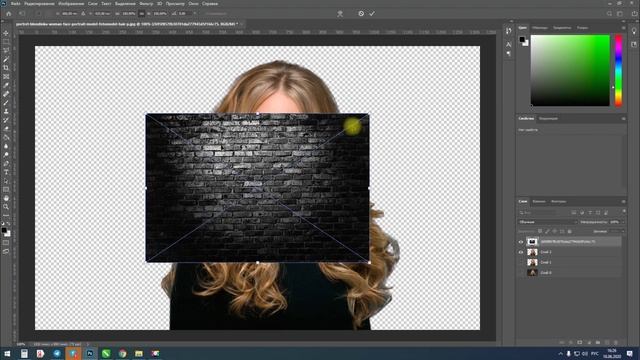Click the Windows Start button
The image size is (640, 360).
[7, 353]
